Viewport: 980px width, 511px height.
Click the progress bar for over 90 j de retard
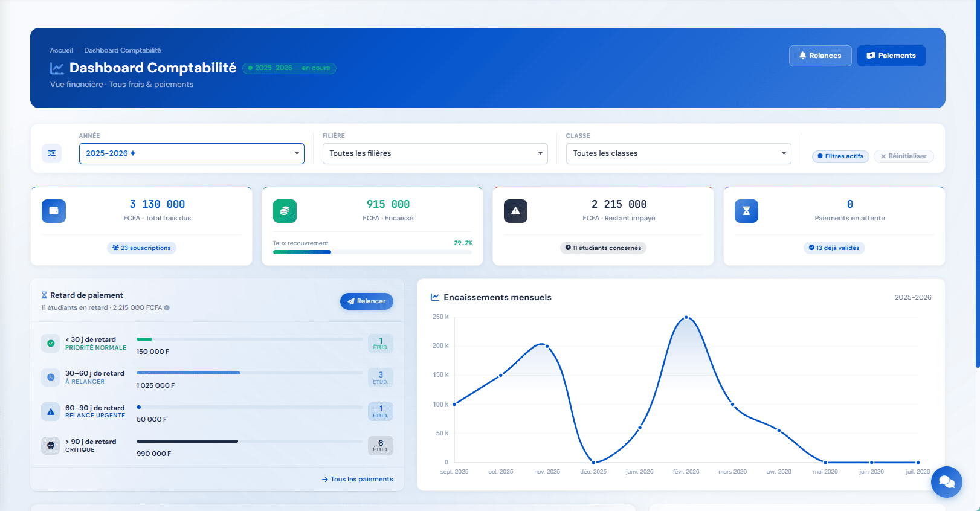[x=250, y=442]
